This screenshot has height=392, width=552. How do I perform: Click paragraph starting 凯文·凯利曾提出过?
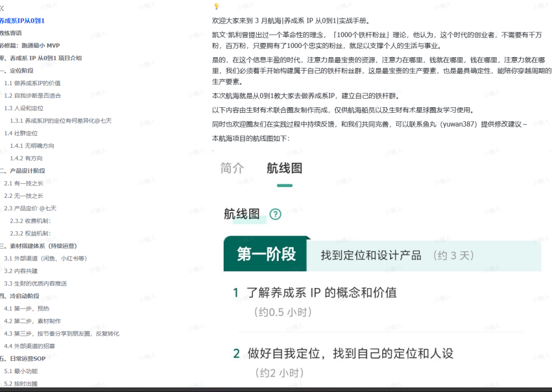(377, 40)
